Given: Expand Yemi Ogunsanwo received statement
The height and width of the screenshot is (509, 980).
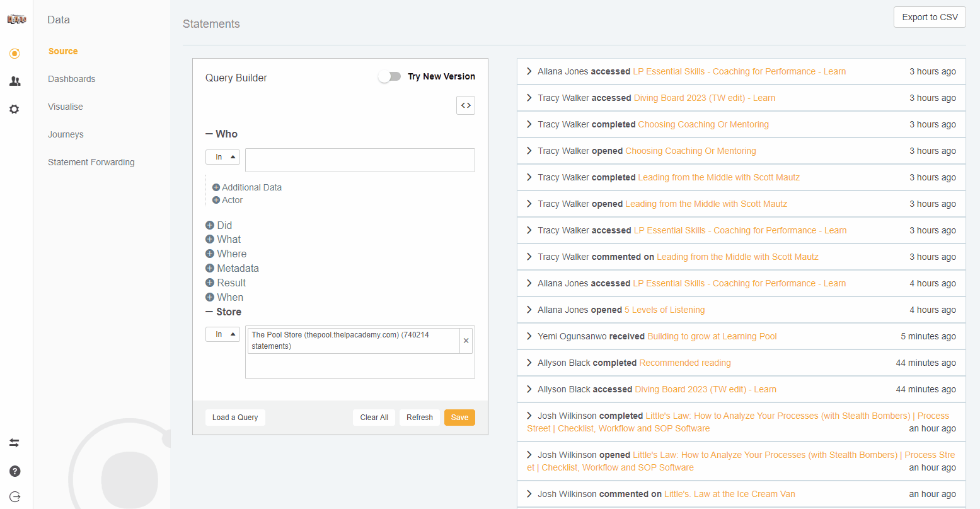Looking at the screenshot, I should tap(529, 336).
